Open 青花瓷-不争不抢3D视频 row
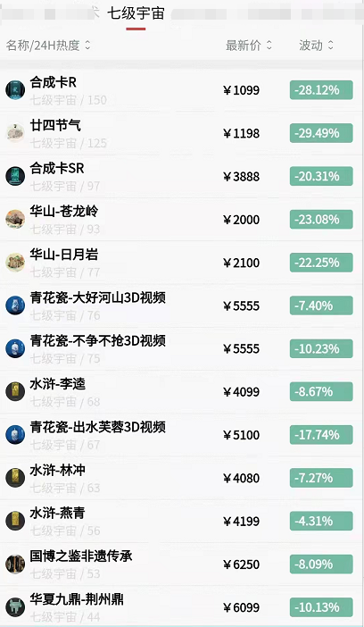364x627 pixels. click(182, 348)
